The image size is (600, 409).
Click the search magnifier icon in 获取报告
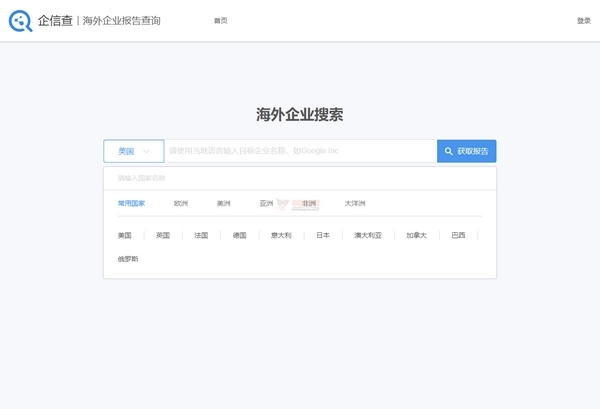[448, 152]
